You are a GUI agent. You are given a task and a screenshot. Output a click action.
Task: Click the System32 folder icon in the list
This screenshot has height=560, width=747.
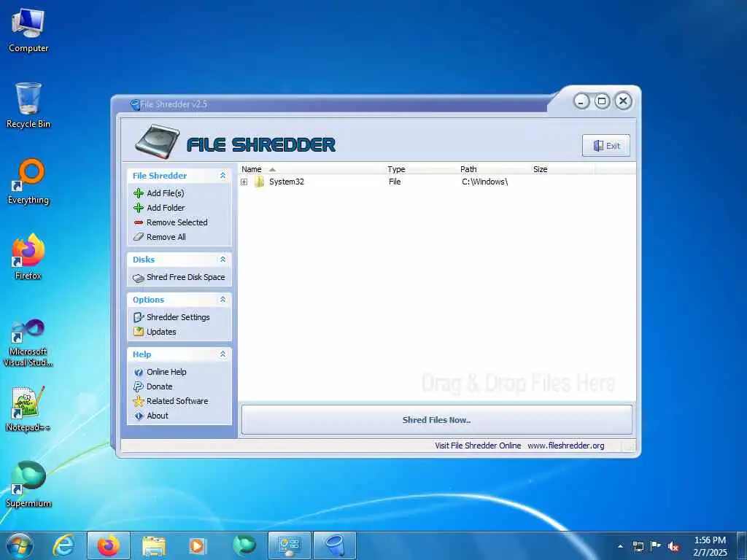(x=259, y=182)
